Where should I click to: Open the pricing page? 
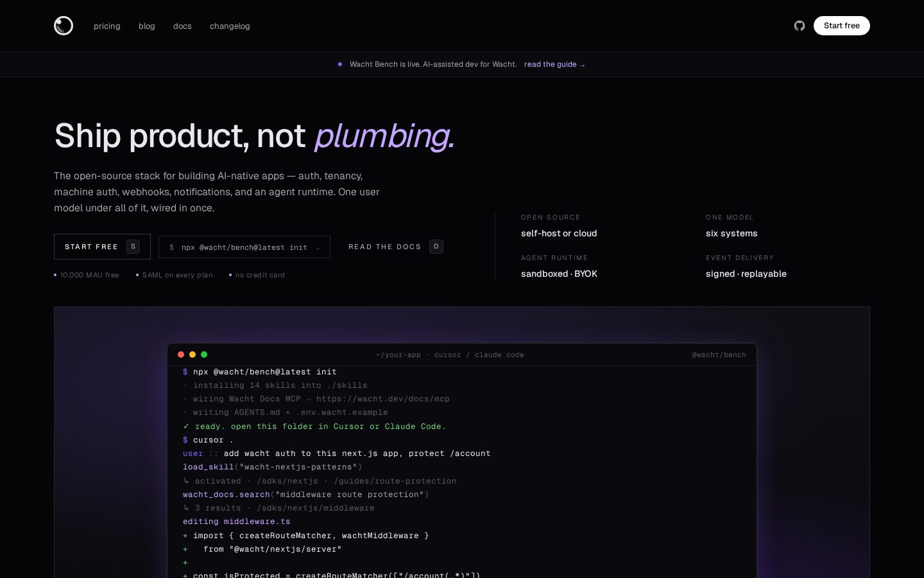[107, 26]
